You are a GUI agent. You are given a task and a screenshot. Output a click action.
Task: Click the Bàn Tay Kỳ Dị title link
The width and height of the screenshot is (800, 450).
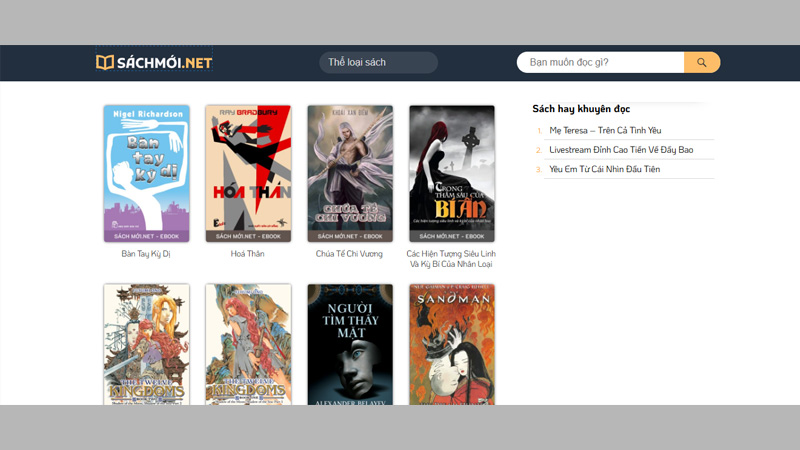point(146,254)
